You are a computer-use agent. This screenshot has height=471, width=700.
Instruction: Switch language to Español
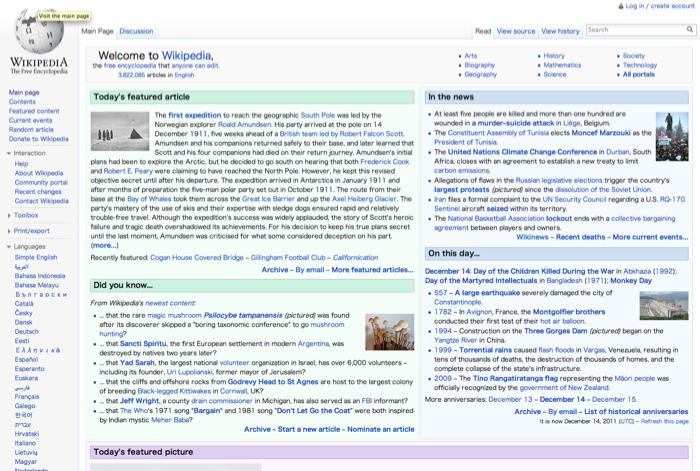pos(26,359)
